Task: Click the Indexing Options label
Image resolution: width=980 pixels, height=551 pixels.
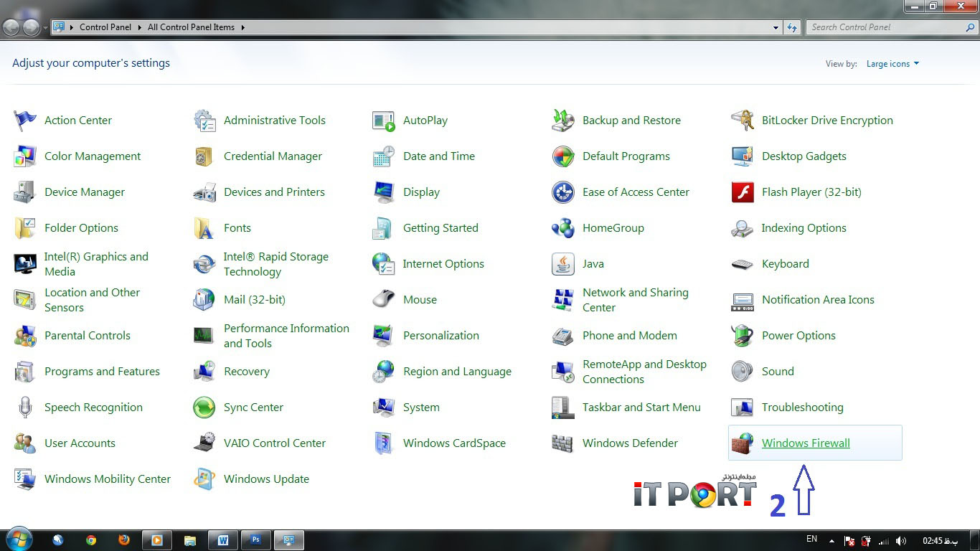Action: click(x=804, y=228)
